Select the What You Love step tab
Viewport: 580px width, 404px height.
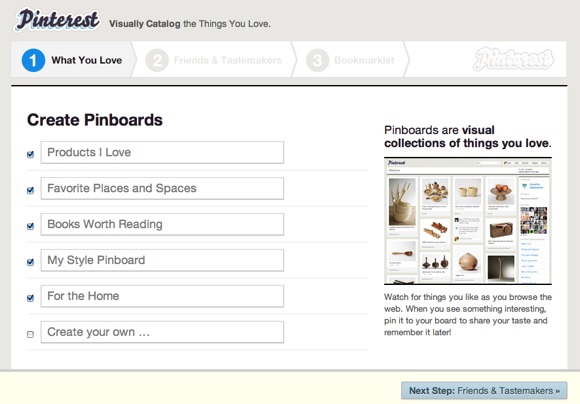[x=74, y=60]
